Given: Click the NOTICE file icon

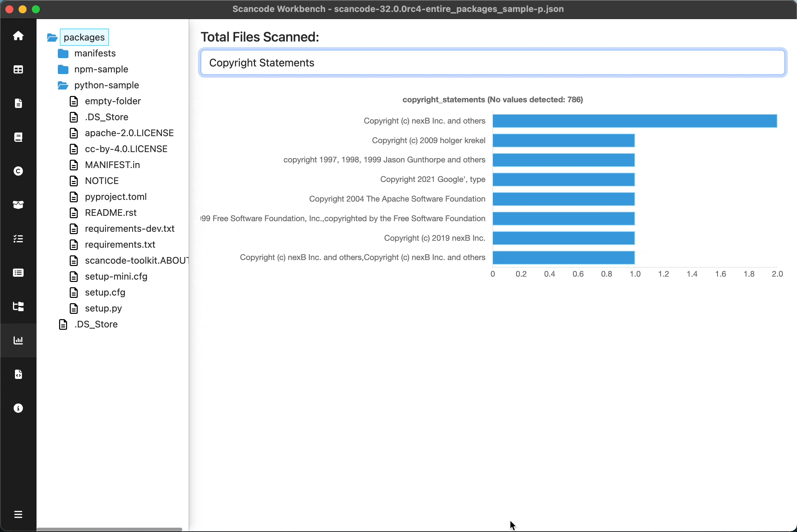Looking at the screenshot, I should 74,181.
